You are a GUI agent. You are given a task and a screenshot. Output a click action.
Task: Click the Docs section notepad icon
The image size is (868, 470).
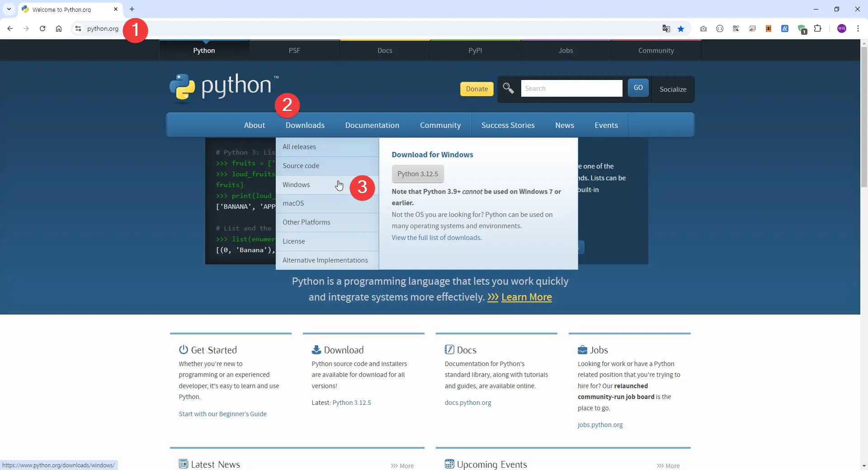pos(449,349)
